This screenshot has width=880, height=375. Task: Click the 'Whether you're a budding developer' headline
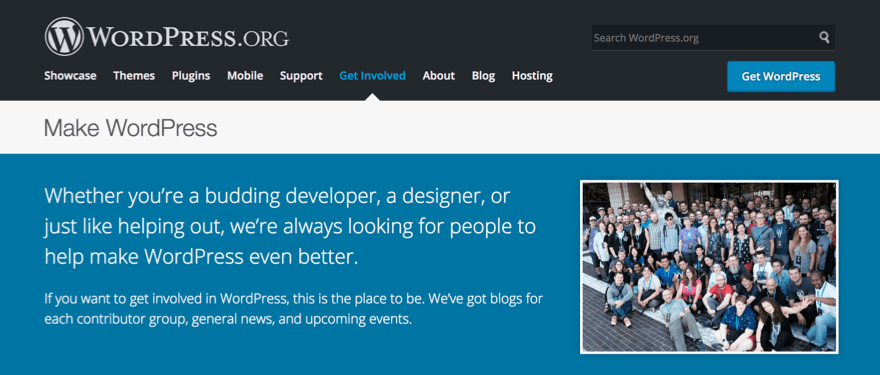(x=290, y=227)
